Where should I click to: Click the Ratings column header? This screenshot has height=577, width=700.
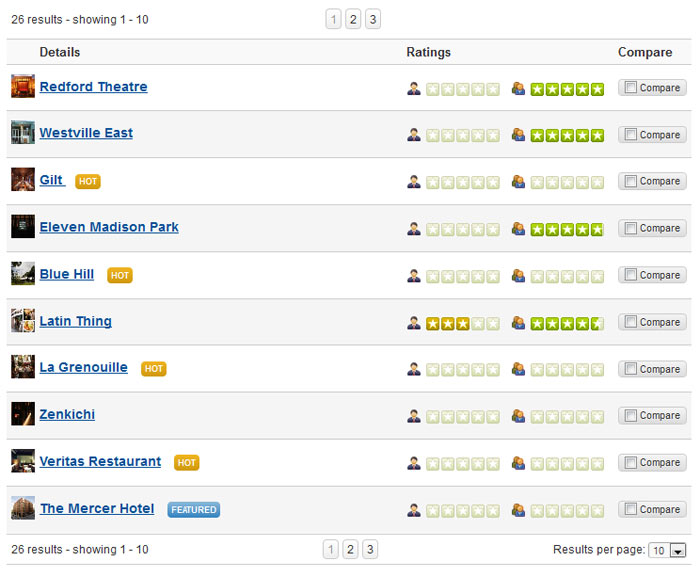428,52
